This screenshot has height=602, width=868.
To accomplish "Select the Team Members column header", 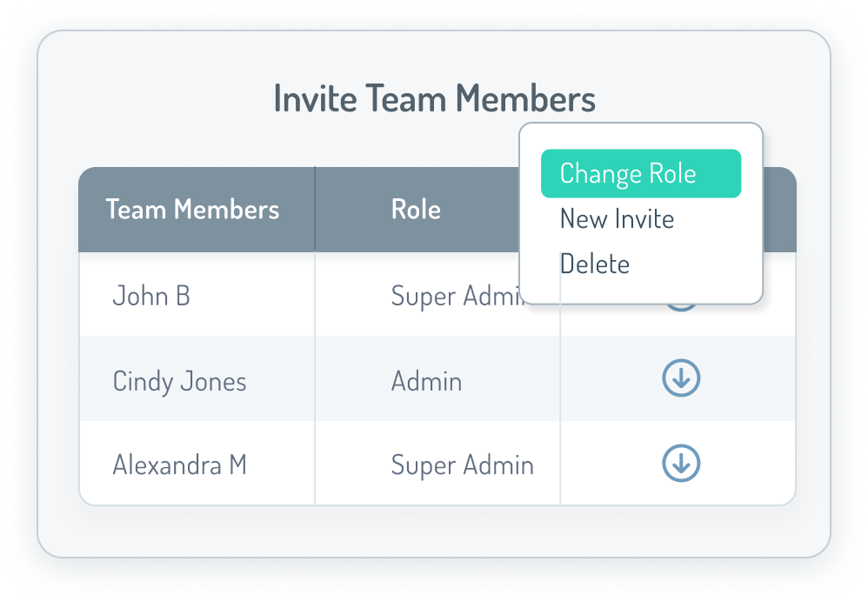I will [192, 209].
